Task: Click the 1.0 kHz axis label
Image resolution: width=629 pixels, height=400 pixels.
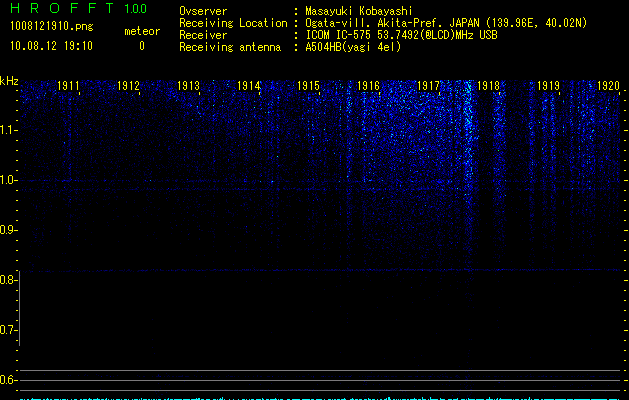Action: [8, 180]
